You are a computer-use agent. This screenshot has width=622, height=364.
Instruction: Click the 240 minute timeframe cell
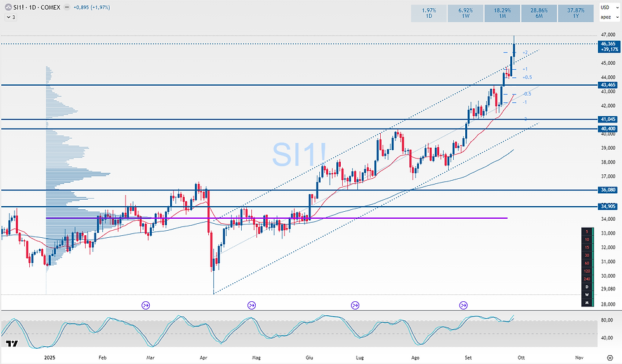[587, 279]
